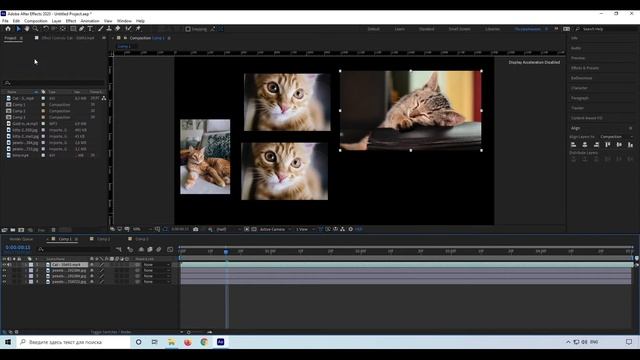Open the Composition menu
The image size is (640, 360).
coord(36,21)
